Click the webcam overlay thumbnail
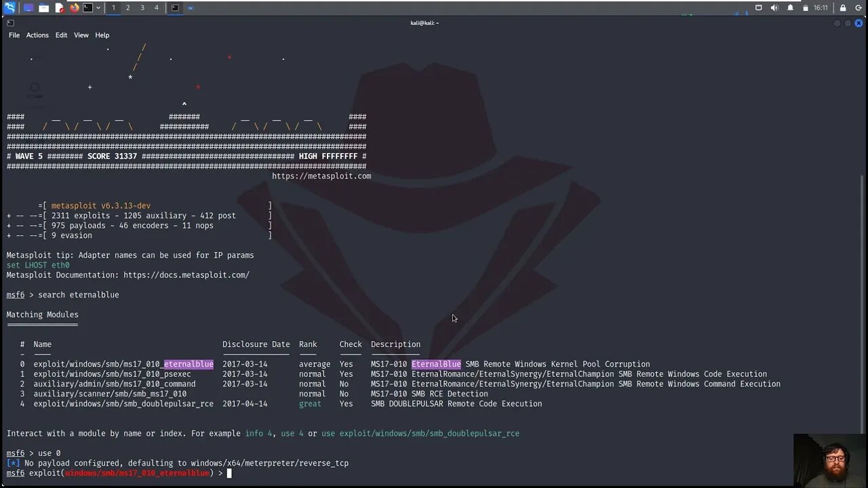This screenshot has width=868, height=488. 831,461
